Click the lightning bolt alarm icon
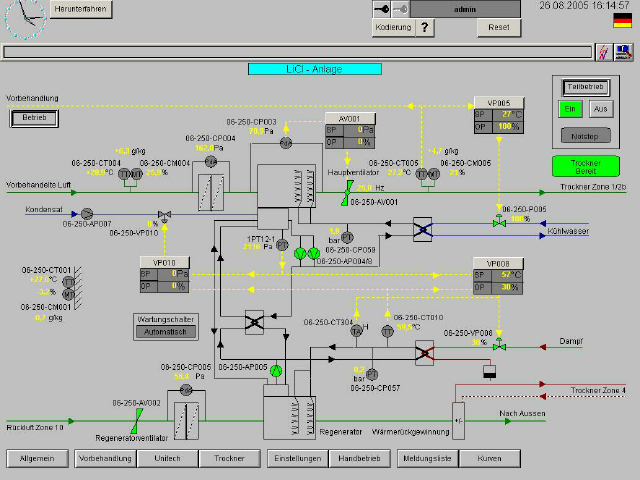This screenshot has width=640, height=480. click(x=604, y=52)
